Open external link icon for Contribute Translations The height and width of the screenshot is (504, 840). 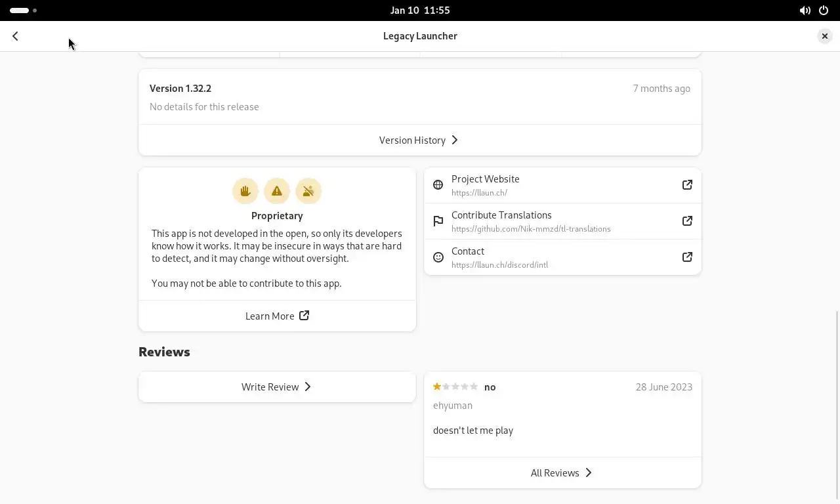[687, 221]
